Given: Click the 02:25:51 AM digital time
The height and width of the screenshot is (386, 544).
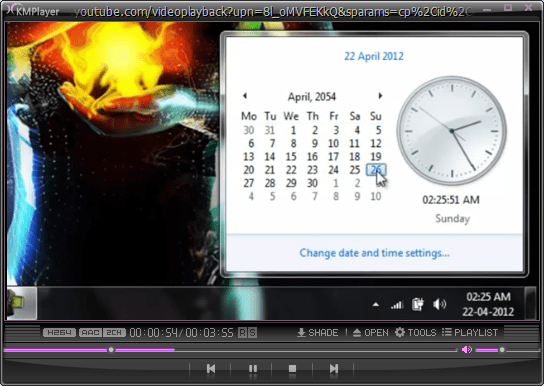Looking at the screenshot, I should pos(451,200).
